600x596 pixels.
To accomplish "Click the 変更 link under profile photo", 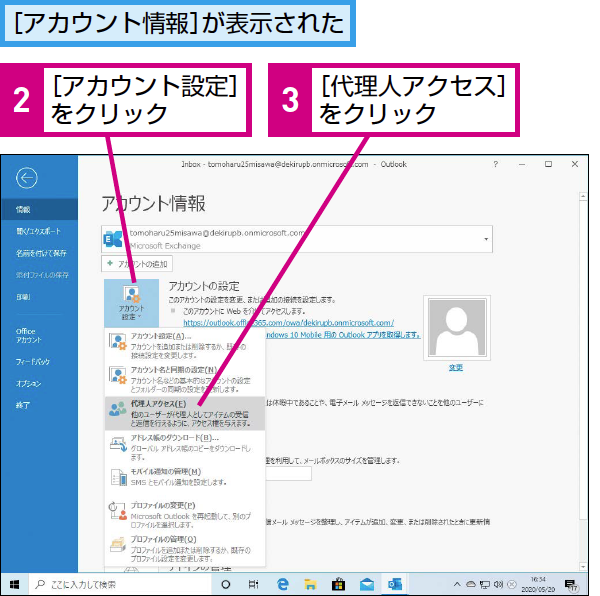I will (x=456, y=367).
